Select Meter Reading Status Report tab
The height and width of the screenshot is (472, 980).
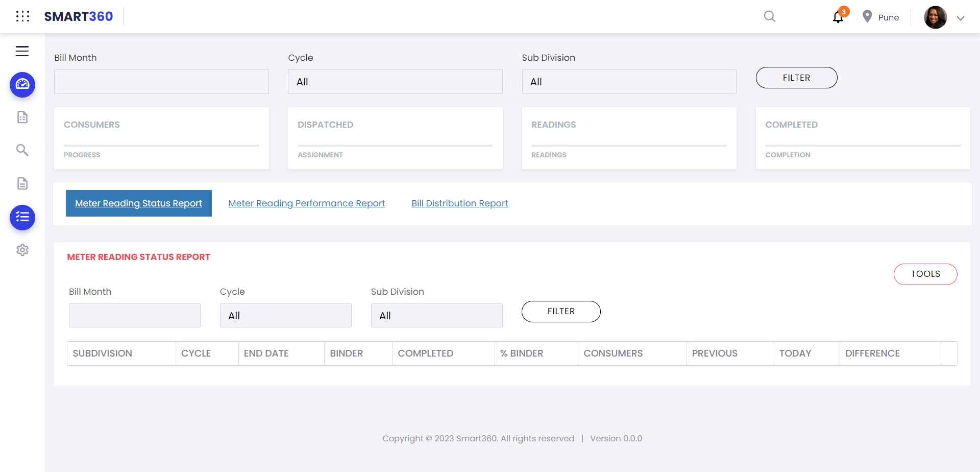[x=139, y=203]
